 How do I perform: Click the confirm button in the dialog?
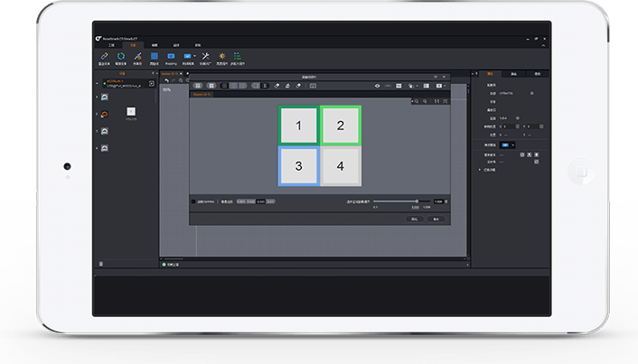click(415, 219)
